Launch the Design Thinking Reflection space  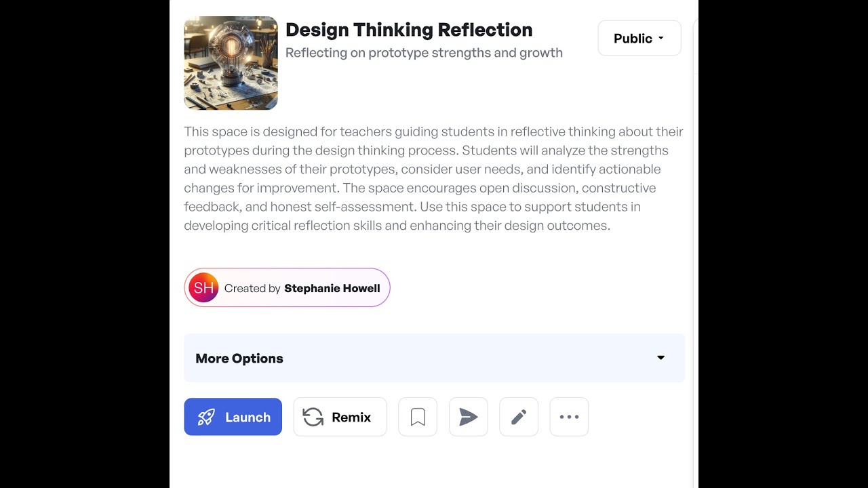point(233,417)
